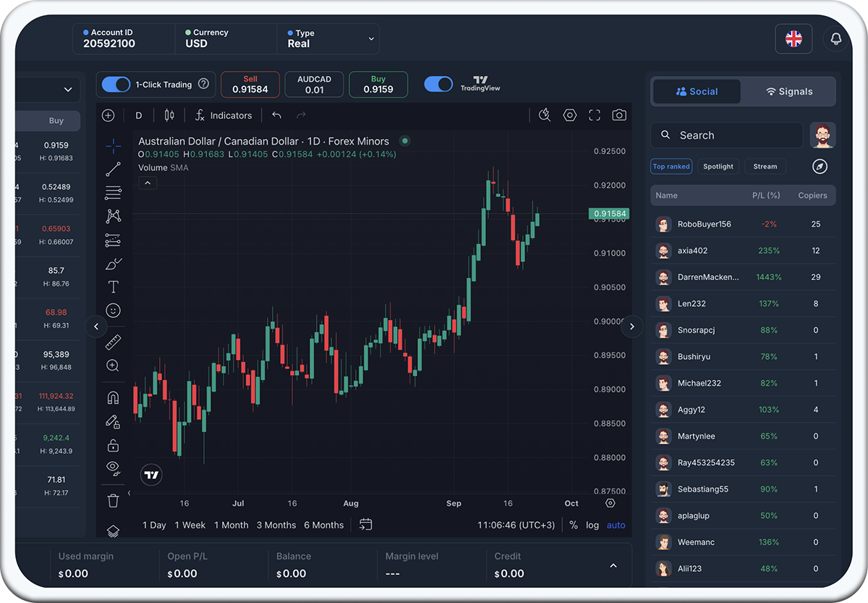This screenshot has height=603, width=868.
Task: Toggle 1-Click Trading switch
Action: point(116,85)
